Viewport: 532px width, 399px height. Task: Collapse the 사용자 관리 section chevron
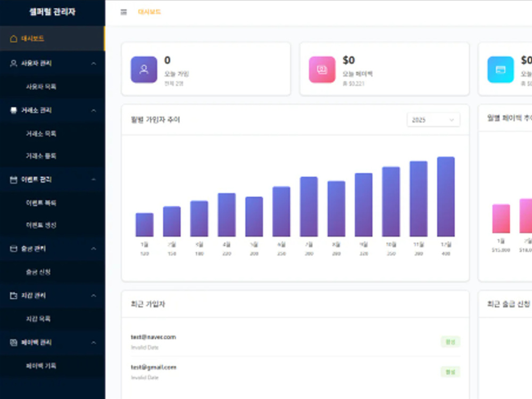point(94,63)
